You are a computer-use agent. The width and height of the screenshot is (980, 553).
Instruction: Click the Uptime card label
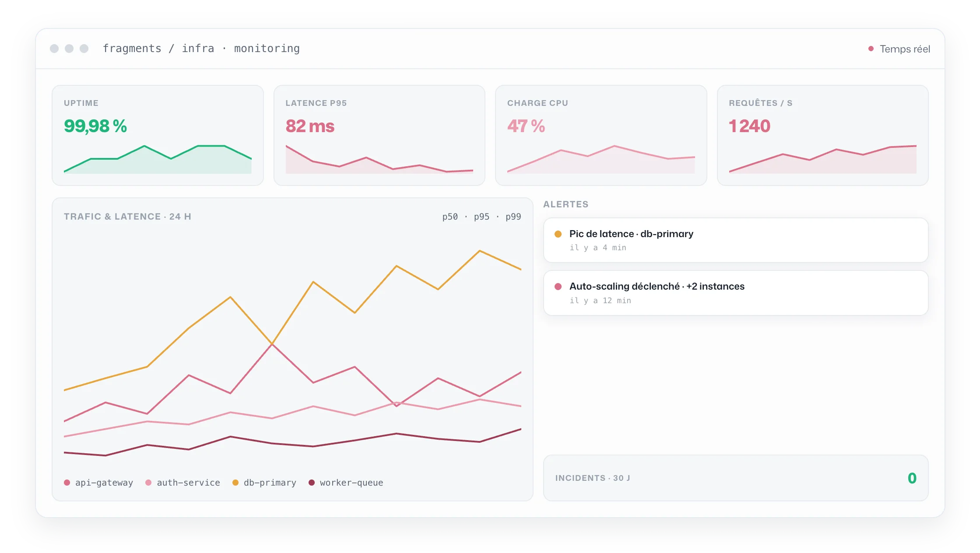(81, 103)
